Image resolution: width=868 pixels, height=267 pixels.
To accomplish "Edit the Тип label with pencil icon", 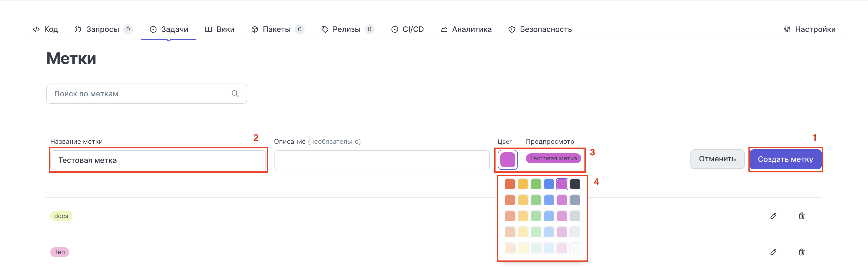I will click(773, 252).
